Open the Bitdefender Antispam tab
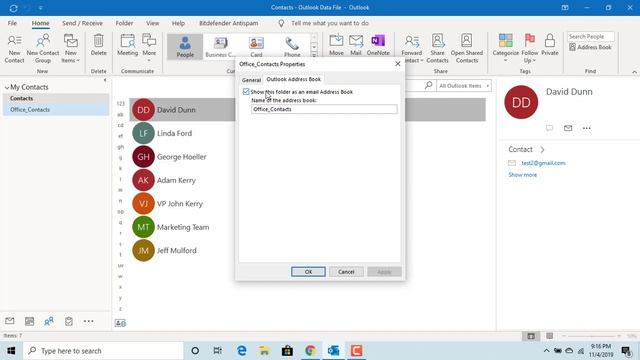 tap(229, 23)
